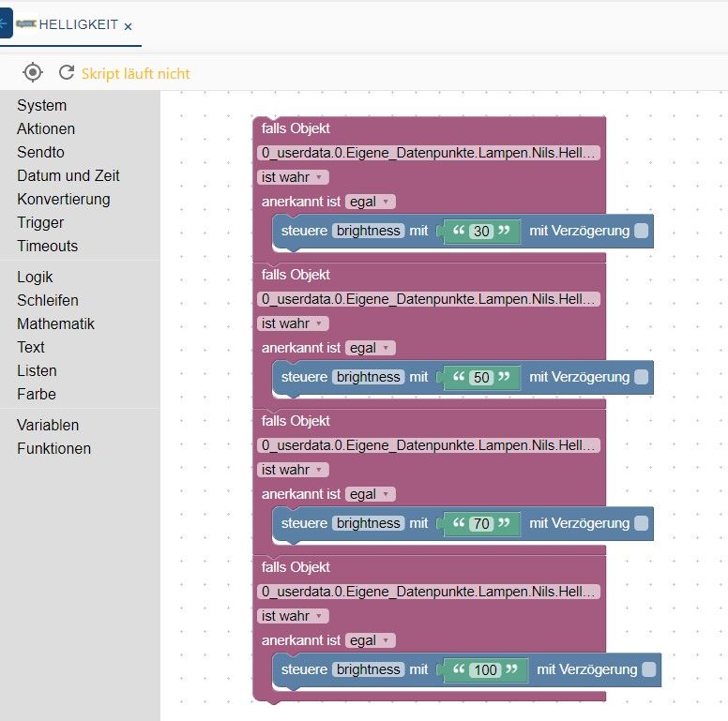Toggle 'mit Verzögerung' checkbox for value 100

pyautogui.click(x=648, y=669)
